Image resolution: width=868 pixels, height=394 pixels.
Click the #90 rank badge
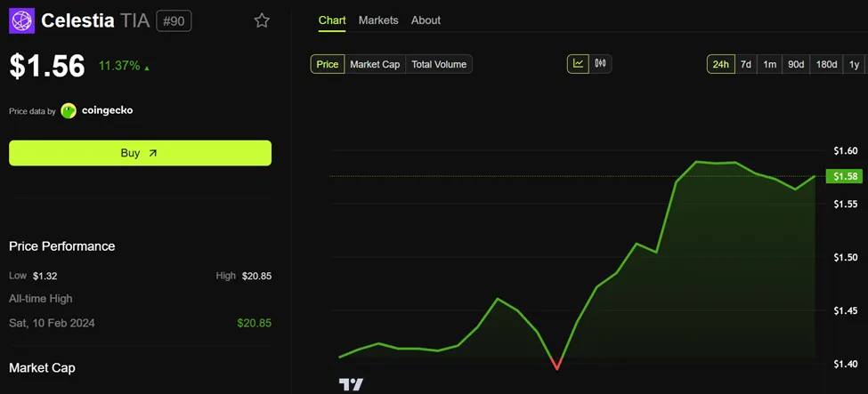pyautogui.click(x=174, y=21)
